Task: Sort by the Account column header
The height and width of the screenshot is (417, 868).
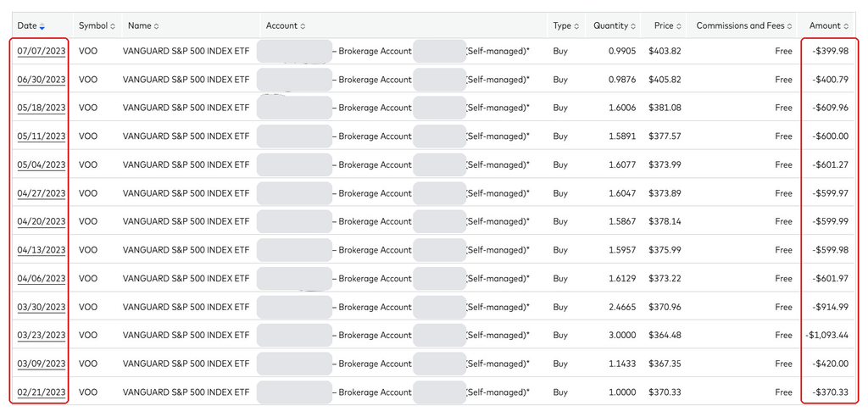Action: click(285, 25)
